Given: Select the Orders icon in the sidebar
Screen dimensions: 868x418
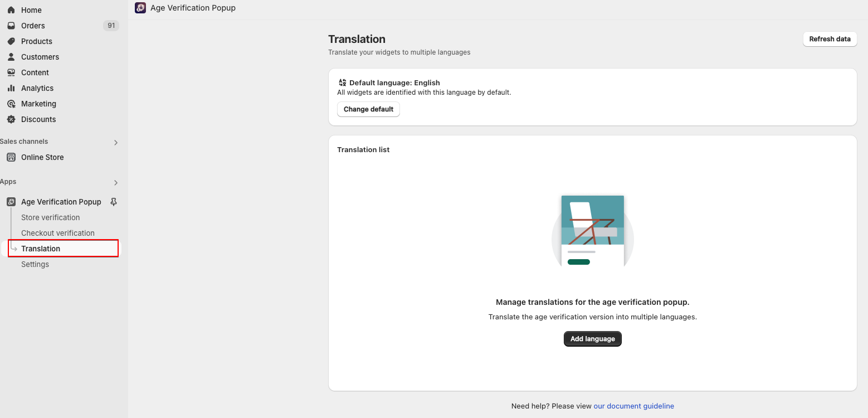Looking at the screenshot, I should [x=11, y=26].
